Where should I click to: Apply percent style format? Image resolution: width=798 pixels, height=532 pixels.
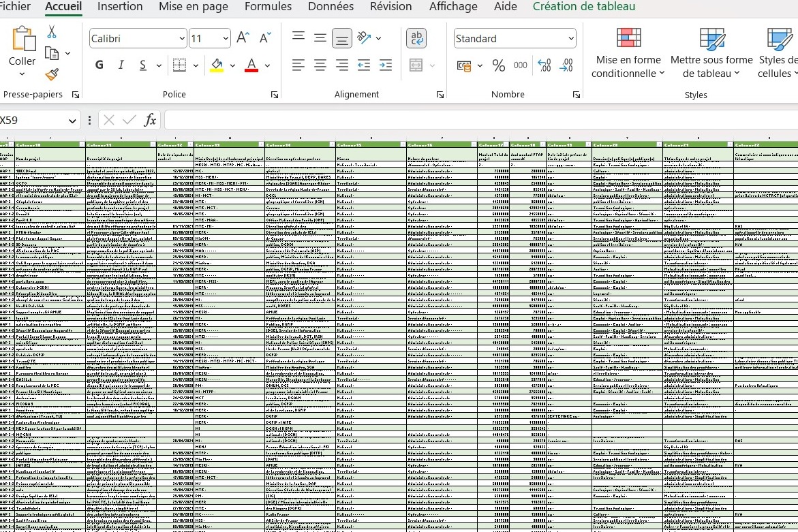pos(499,65)
